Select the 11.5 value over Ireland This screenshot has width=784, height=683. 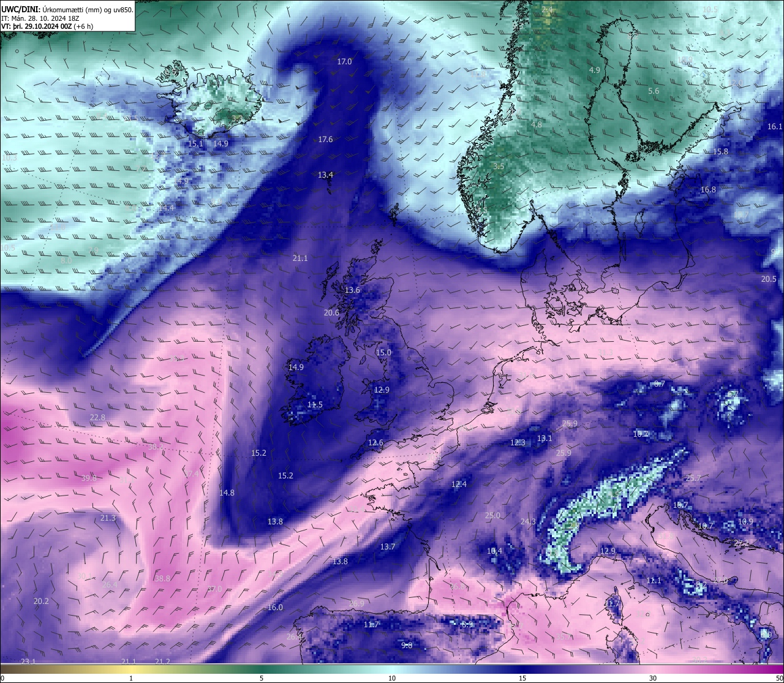[315, 404]
